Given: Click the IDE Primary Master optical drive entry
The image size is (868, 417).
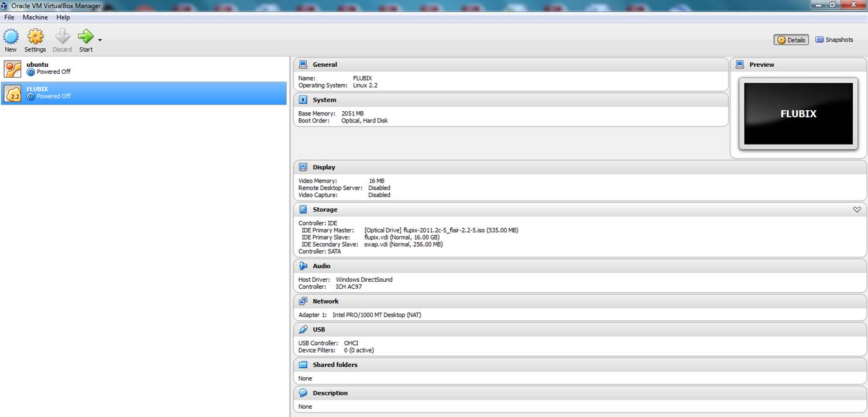Looking at the screenshot, I should click(441, 230).
